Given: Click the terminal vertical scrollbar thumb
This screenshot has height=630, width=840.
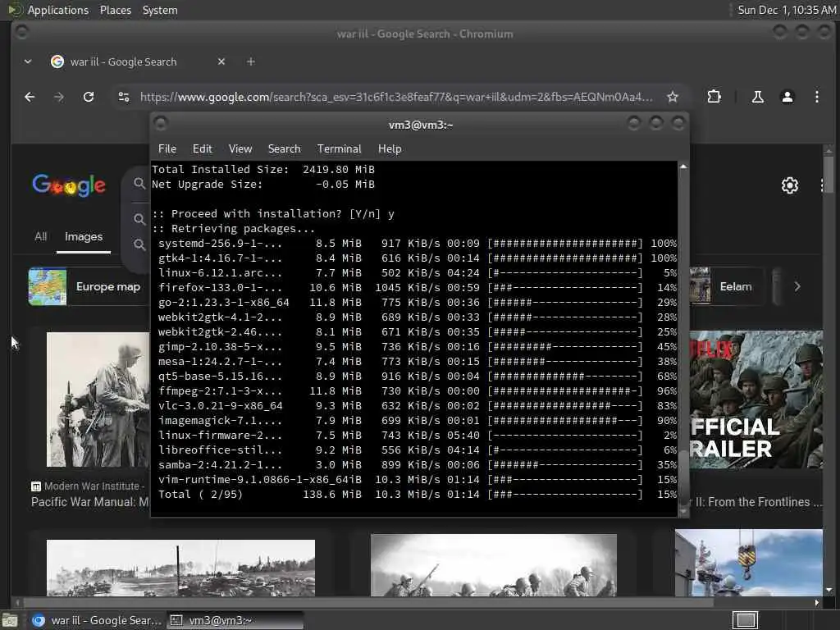Looking at the screenshot, I should click(x=683, y=477).
